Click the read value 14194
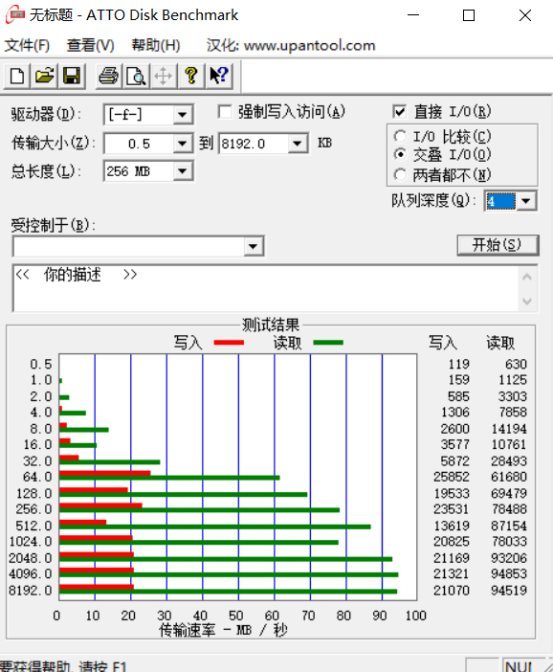The image size is (553, 672). point(509,429)
